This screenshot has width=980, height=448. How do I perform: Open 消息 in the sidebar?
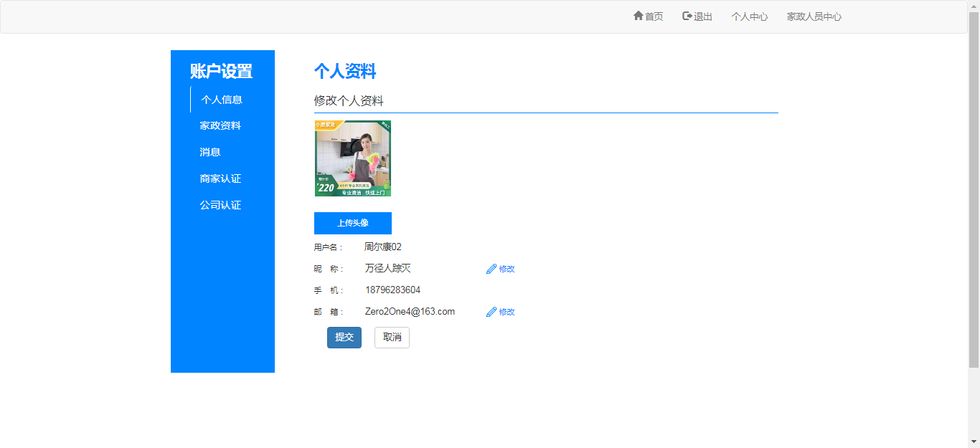[210, 152]
